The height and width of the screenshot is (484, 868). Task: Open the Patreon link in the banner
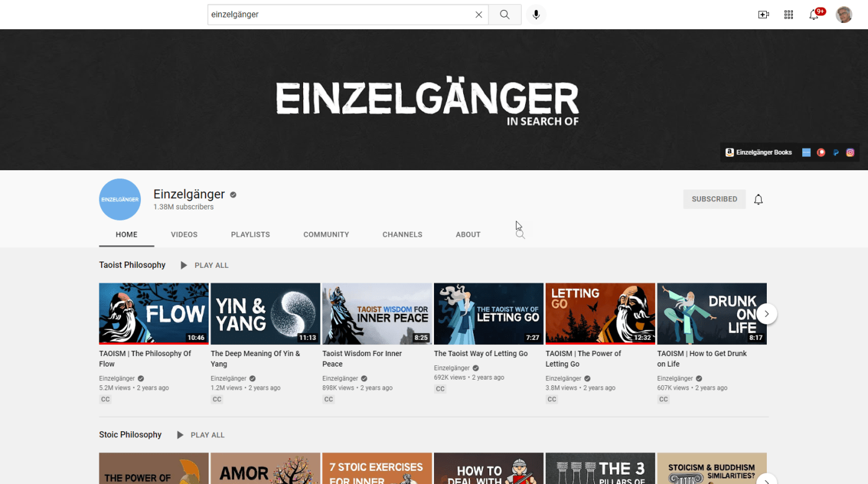[x=821, y=152]
